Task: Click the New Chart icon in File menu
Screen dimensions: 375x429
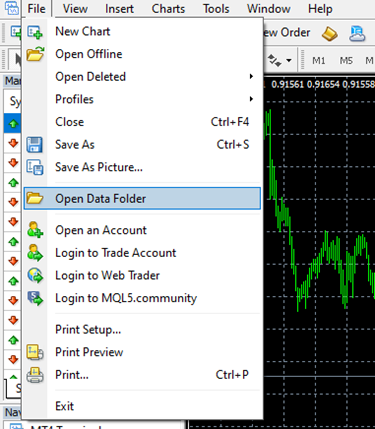Action: click(x=35, y=32)
